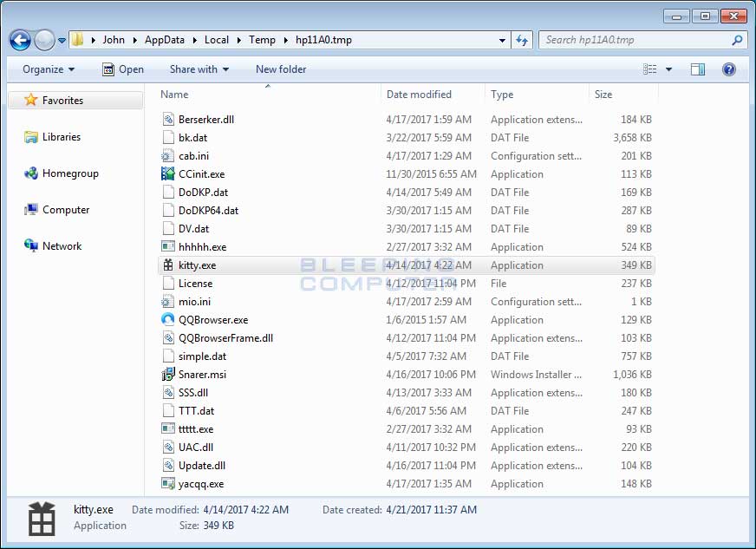Image resolution: width=756 pixels, height=549 pixels.
Task: Toggle the preview pane
Action: pyautogui.click(x=698, y=69)
